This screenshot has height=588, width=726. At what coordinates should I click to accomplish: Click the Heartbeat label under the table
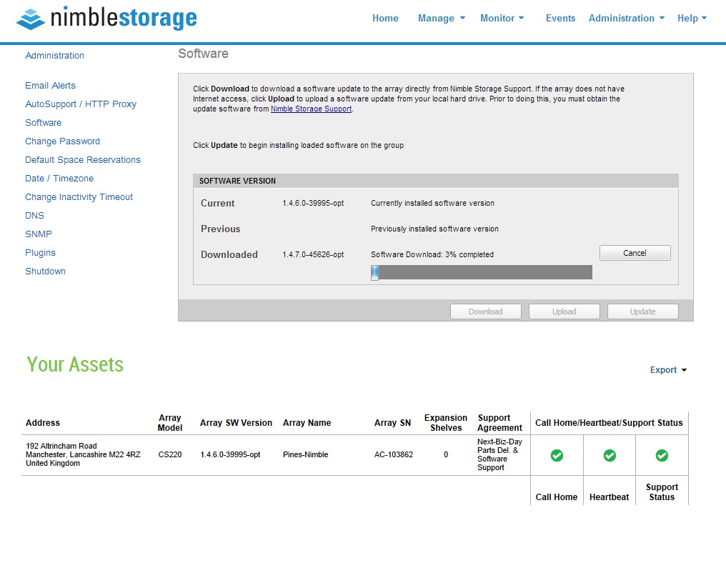(610, 497)
